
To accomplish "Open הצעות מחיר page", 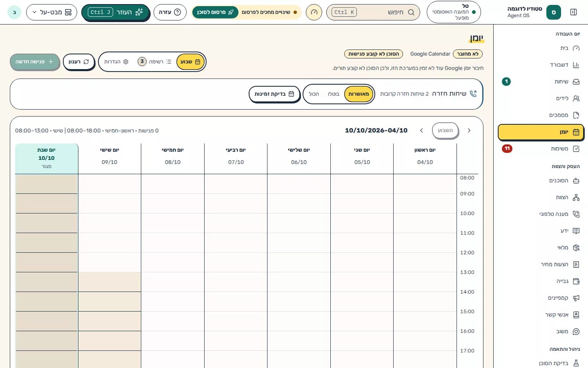I will 541,265.
